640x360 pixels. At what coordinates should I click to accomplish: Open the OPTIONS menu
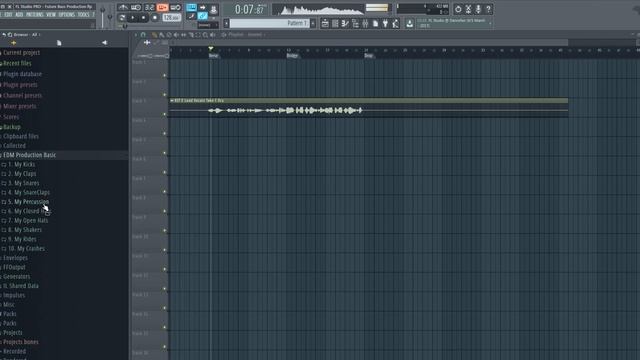point(67,15)
